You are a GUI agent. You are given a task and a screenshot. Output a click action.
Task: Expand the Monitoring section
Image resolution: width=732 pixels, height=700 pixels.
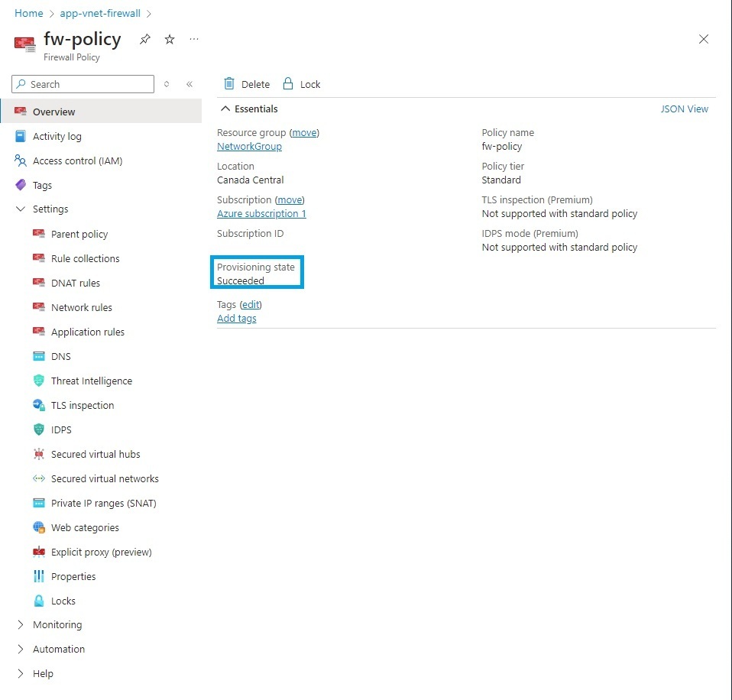tap(21, 624)
